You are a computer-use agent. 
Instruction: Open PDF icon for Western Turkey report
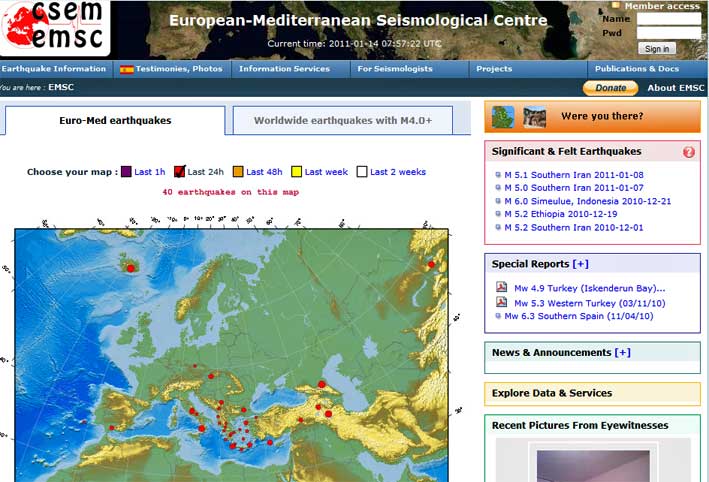point(502,302)
